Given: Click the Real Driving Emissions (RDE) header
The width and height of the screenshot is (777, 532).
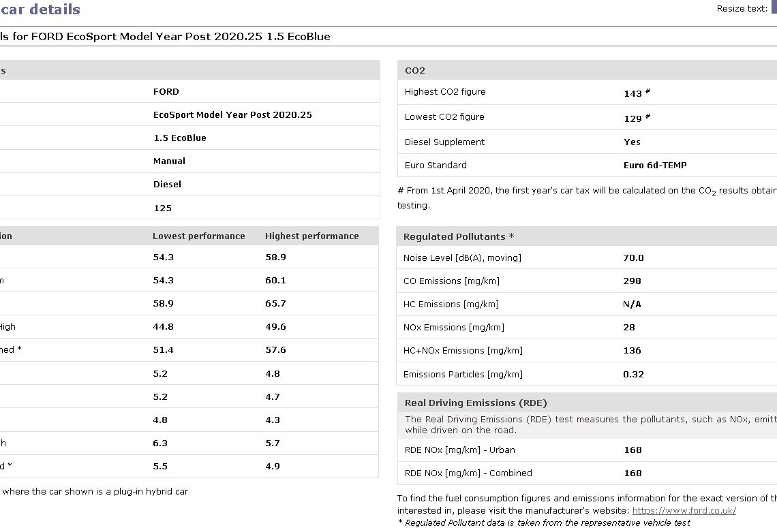Looking at the screenshot, I should pyautogui.click(x=476, y=403).
